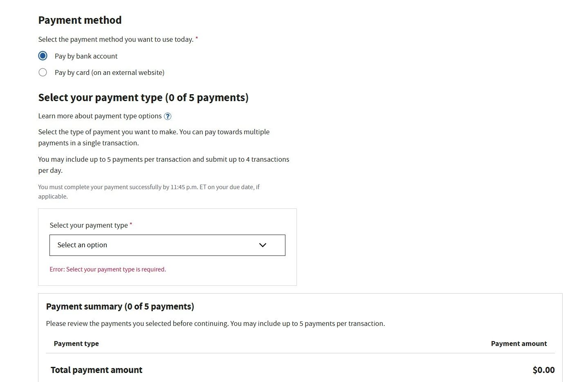Image resolution: width=588 pixels, height=382 pixels.
Task: Click the '4 transactions per day' limit paragraph
Action: click(164, 165)
